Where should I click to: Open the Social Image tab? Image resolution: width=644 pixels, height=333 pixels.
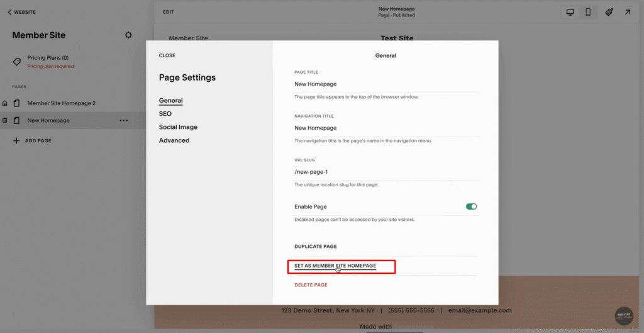(178, 127)
